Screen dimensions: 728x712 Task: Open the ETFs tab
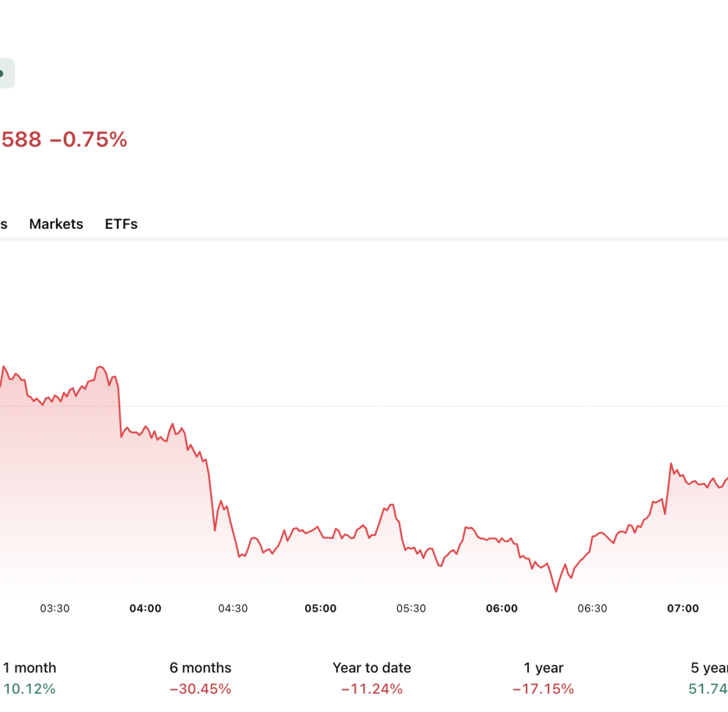coord(121,224)
